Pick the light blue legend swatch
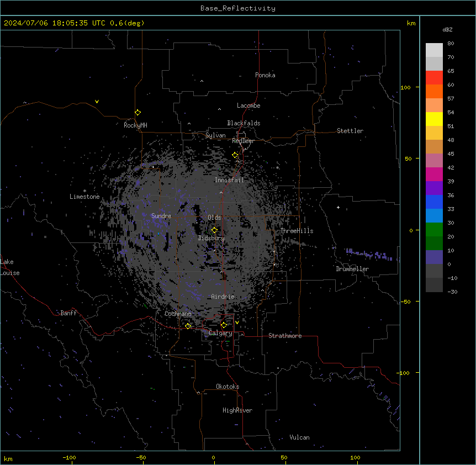This screenshot has height=465, width=476. click(434, 216)
